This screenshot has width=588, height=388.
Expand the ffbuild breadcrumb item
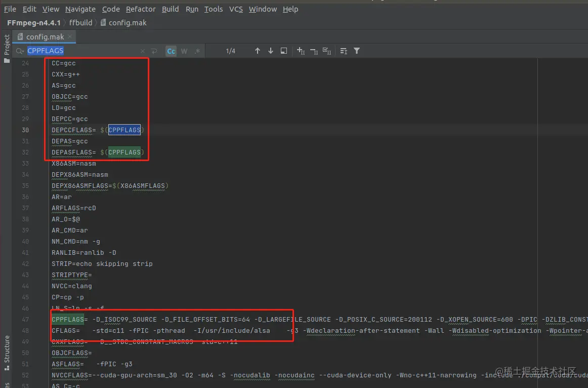pos(81,22)
